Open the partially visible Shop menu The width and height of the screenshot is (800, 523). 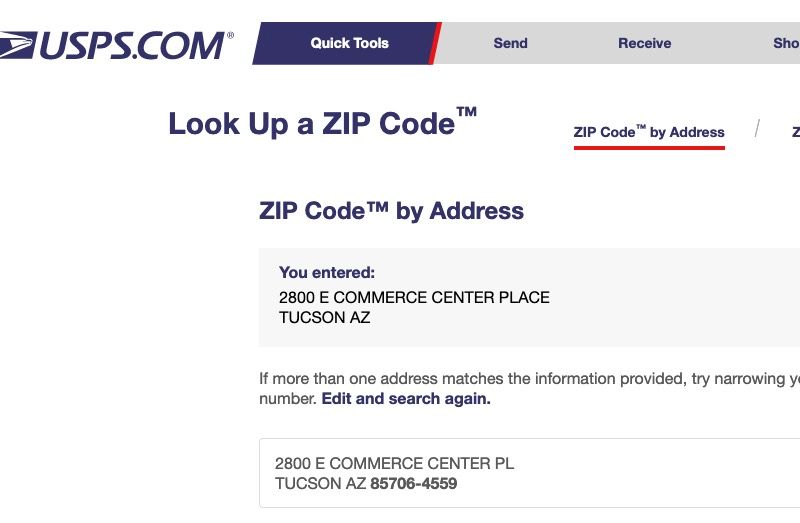786,43
